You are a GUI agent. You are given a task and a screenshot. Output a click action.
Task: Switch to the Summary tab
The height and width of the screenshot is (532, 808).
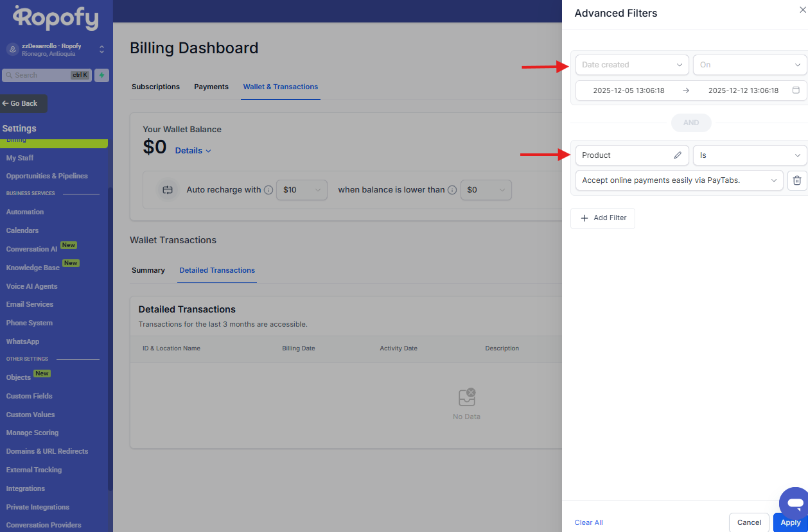pos(148,270)
